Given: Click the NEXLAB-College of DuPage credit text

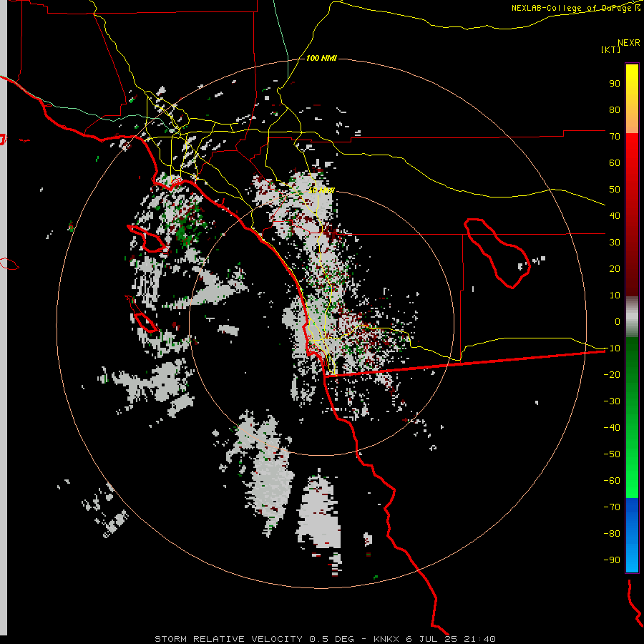Looking at the screenshot, I should pyautogui.click(x=575, y=8).
